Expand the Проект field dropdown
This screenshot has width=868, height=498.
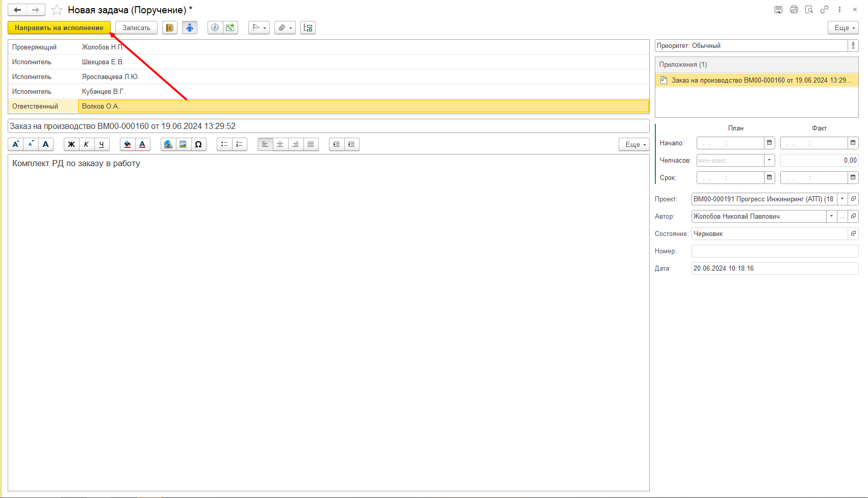(842, 199)
